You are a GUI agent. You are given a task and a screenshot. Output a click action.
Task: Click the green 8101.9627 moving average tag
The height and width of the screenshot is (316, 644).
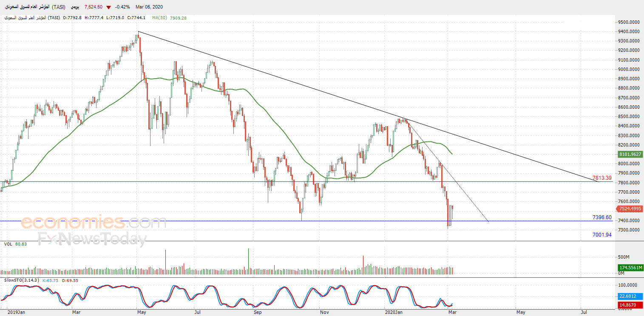point(630,154)
